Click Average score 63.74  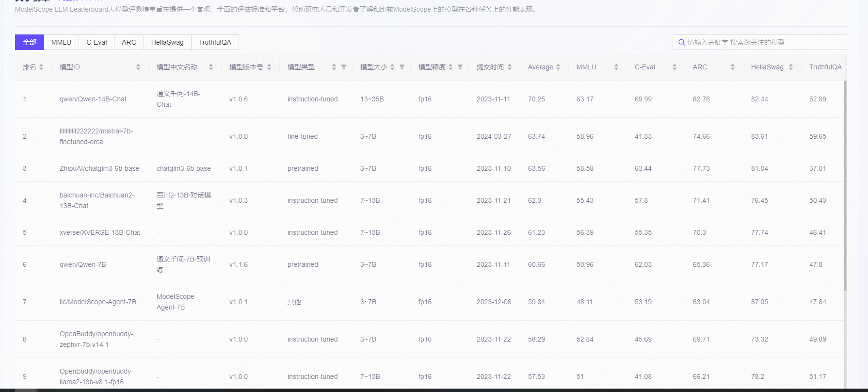pos(536,136)
